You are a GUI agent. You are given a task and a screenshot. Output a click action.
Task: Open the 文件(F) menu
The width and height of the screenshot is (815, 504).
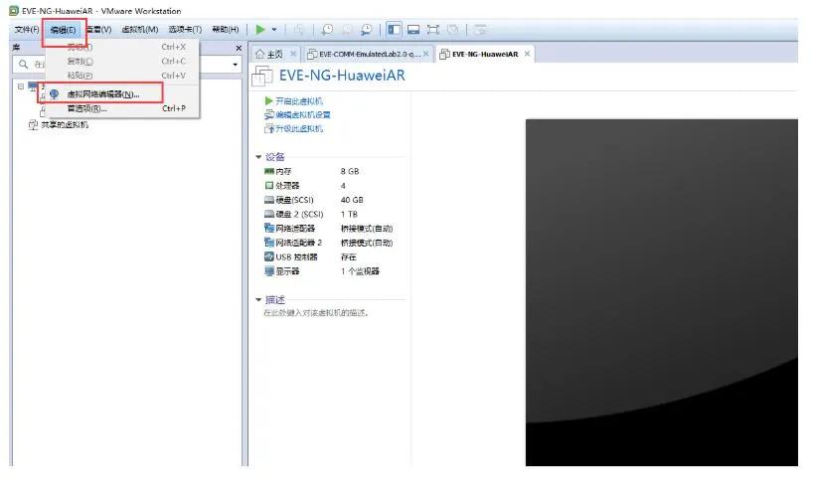(27, 30)
